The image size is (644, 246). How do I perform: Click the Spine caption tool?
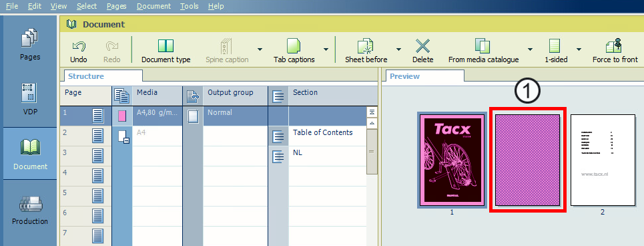tap(227, 51)
